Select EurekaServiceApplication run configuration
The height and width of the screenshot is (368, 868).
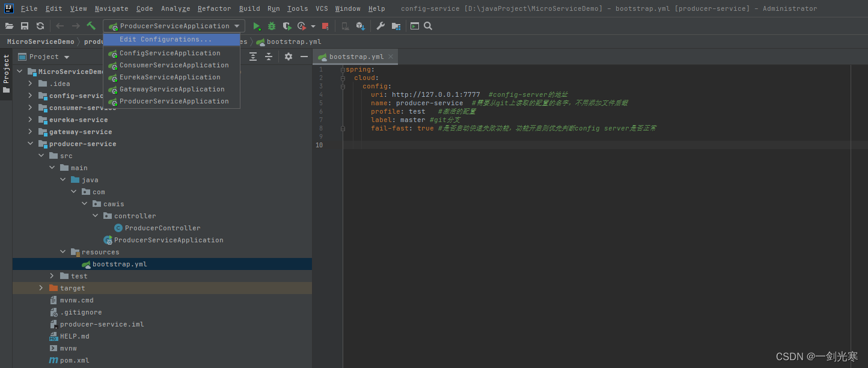point(172,77)
